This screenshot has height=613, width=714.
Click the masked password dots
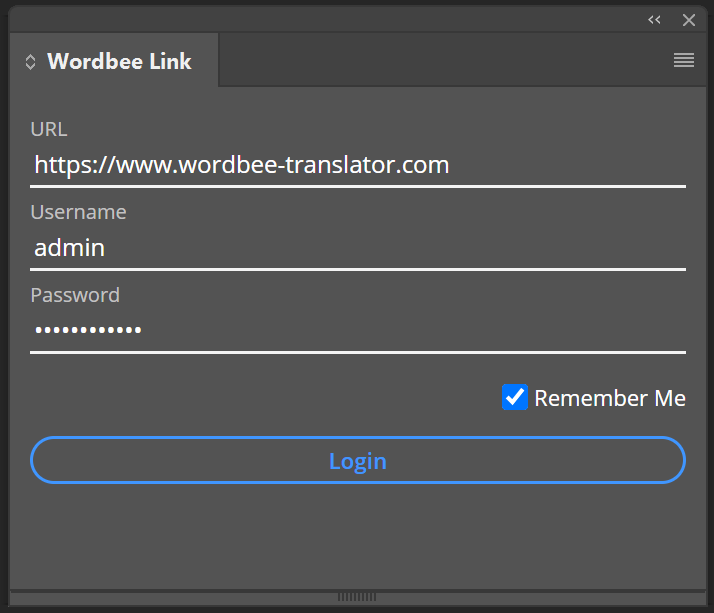coord(88,330)
